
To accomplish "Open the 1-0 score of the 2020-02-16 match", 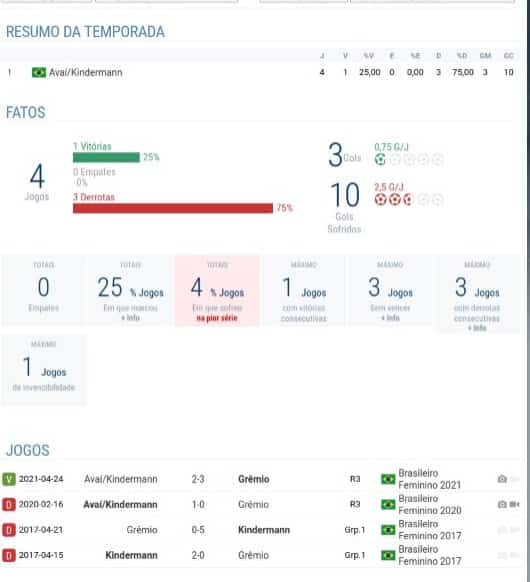I will click(x=198, y=504).
